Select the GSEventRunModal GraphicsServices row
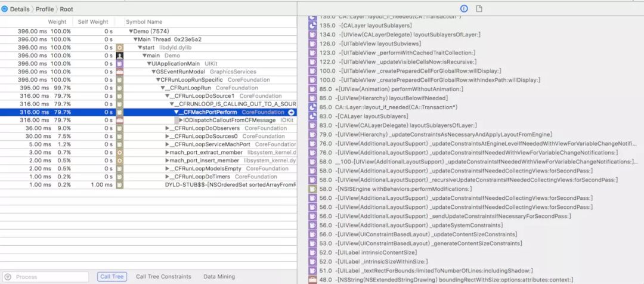 coord(148,72)
